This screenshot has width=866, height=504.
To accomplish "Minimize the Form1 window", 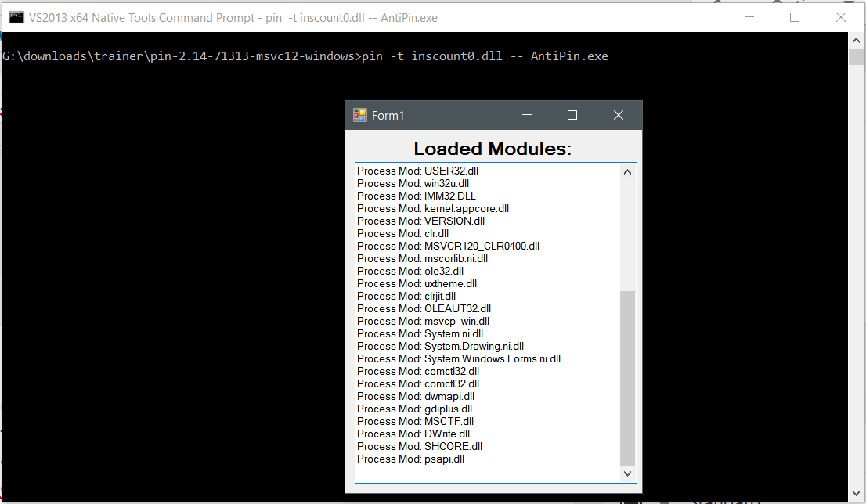I will coord(527,115).
